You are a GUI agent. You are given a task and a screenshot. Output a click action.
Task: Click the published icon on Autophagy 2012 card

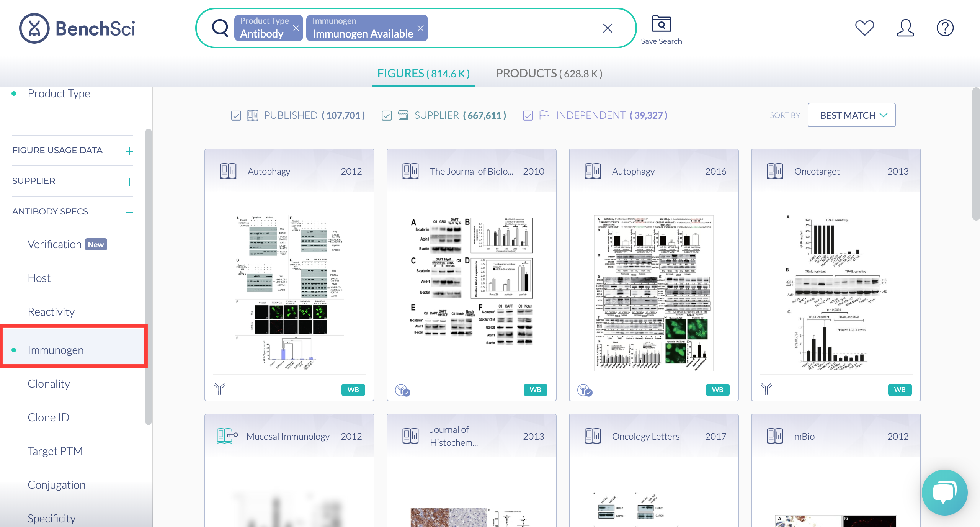(228, 171)
